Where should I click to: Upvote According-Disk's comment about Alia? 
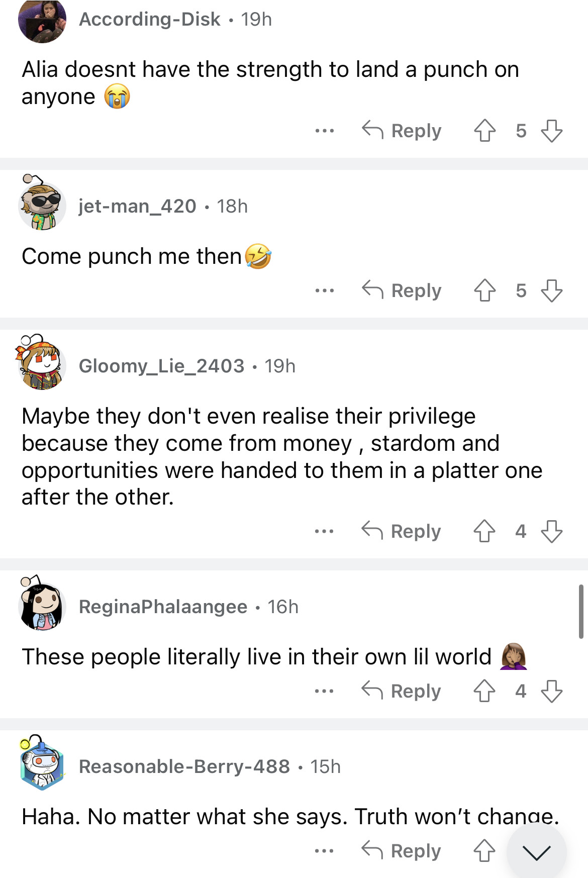tap(484, 131)
